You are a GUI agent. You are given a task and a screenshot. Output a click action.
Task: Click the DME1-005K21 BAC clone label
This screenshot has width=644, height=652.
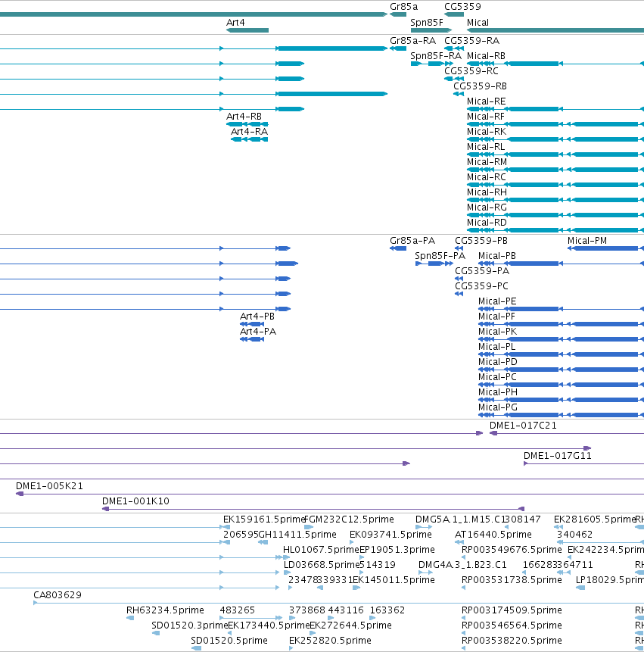tap(49, 486)
